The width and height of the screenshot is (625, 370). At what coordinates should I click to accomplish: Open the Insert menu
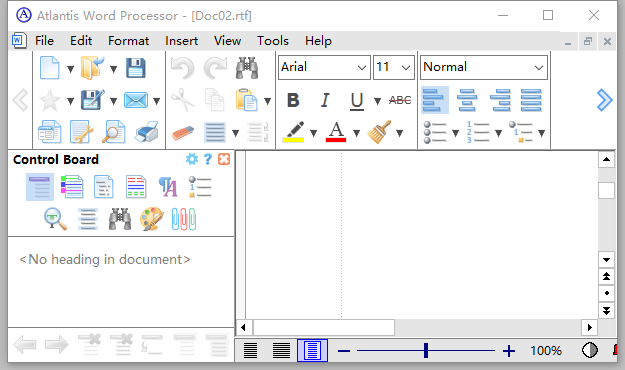click(181, 41)
